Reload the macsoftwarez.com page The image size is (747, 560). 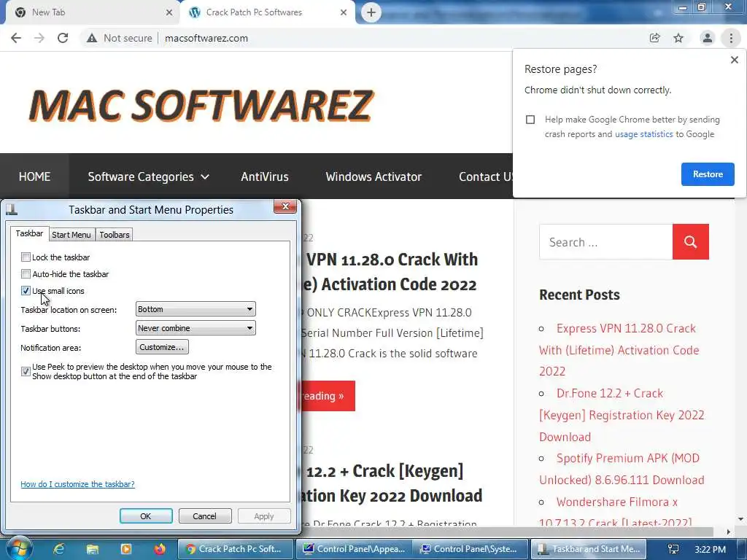click(63, 38)
